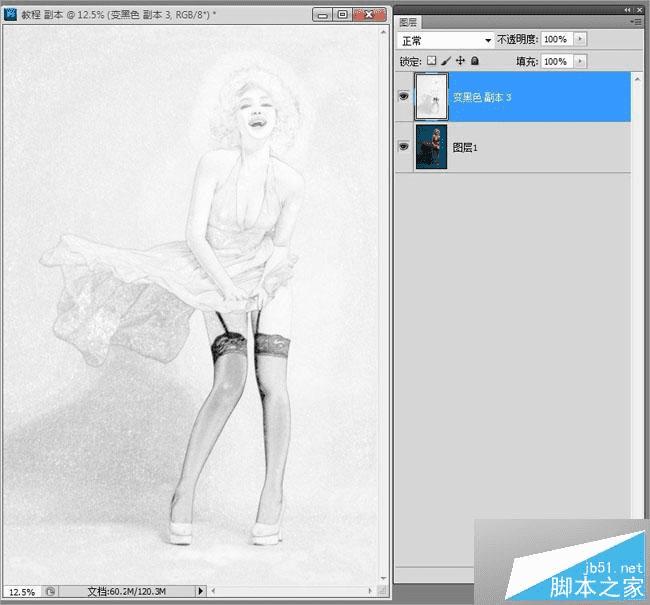The image size is (650, 605).
Task: Expand the 填充 fill slider arrow
Action: (x=580, y=61)
